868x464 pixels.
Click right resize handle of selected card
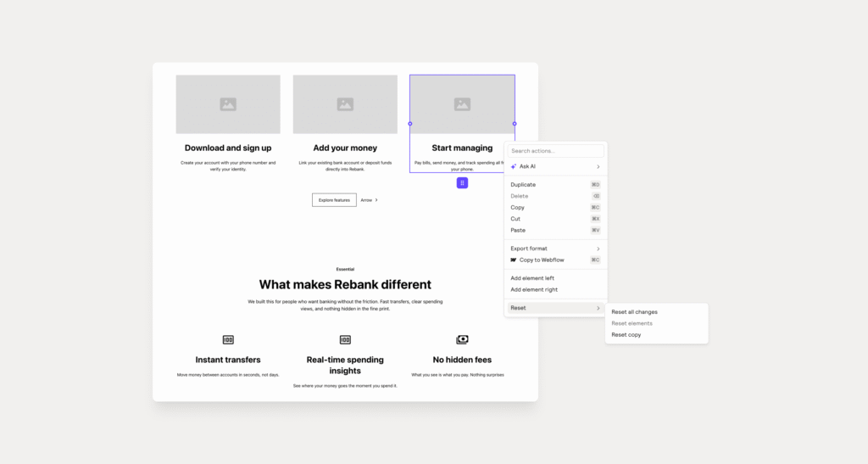pyautogui.click(x=515, y=124)
